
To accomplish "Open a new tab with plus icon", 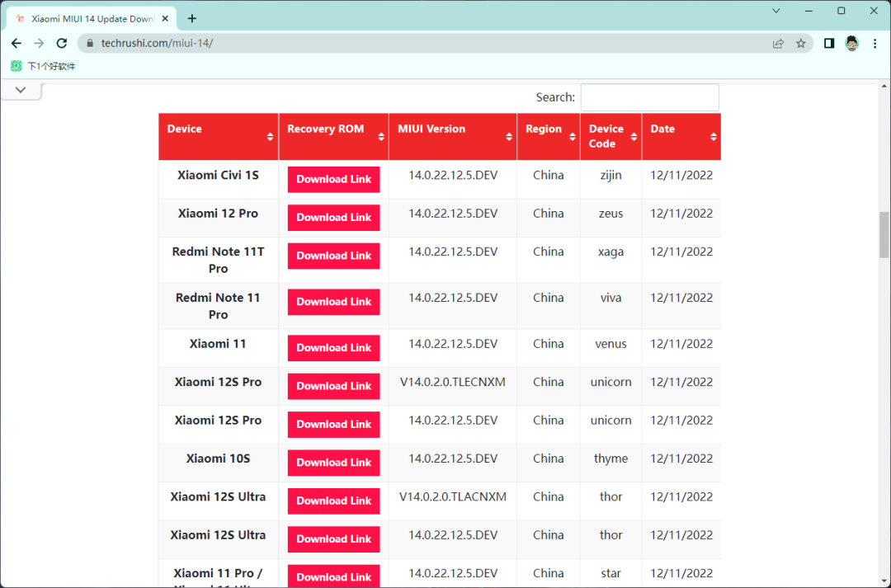I will [192, 18].
